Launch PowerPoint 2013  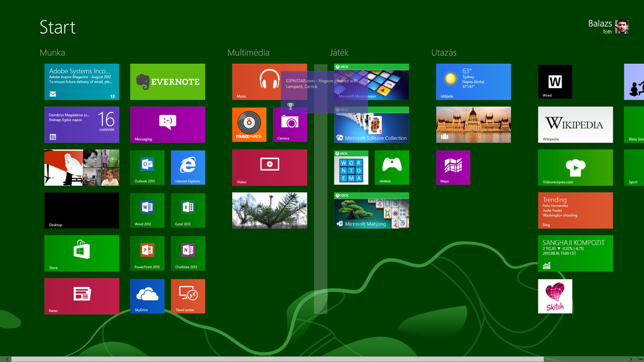pyautogui.click(x=147, y=254)
